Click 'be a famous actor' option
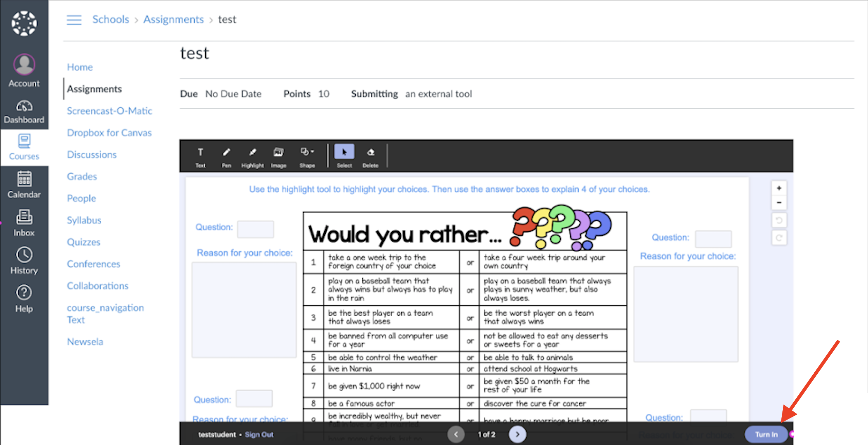The height and width of the screenshot is (445, 868). point(361,404)
